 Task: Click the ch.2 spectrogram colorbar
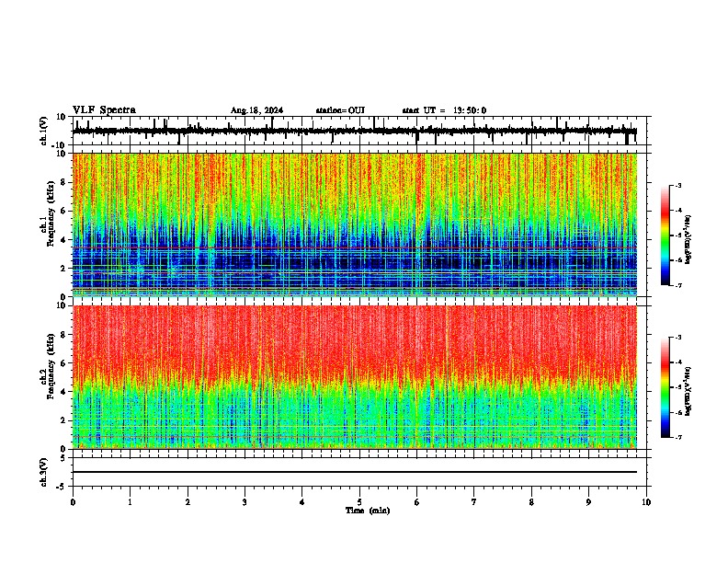tap(665, 387)
